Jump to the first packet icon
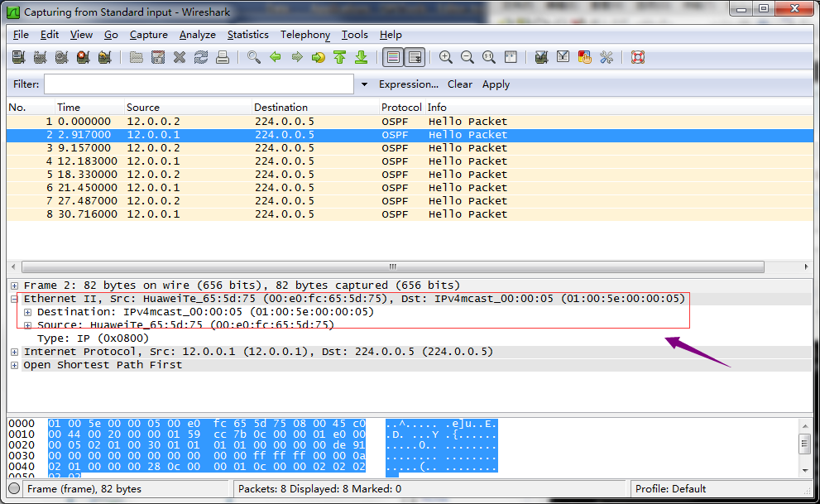The width and height of the screenshot is (820, 504). click(x=340, y=57)
